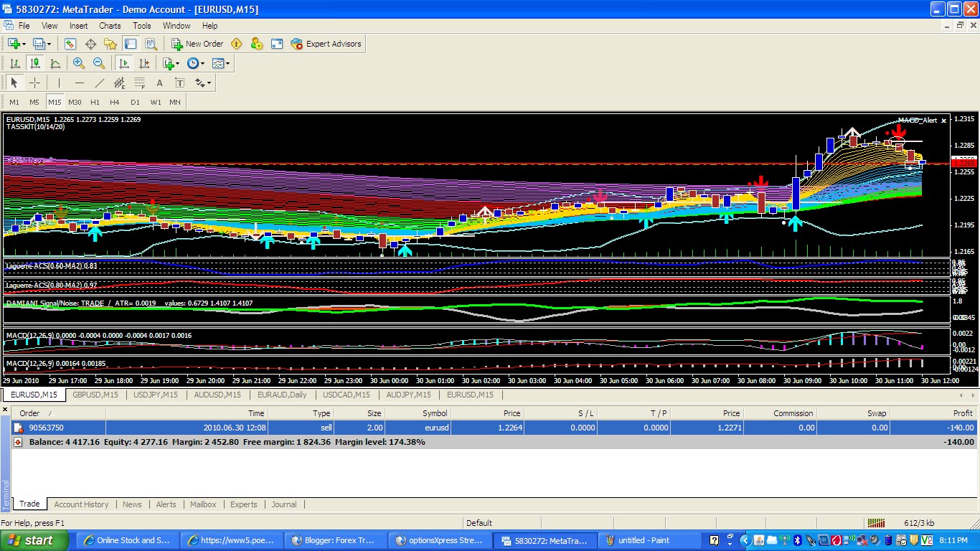Click the New Order button
Viewport: 980px width, 551px height.
point(197,44)
